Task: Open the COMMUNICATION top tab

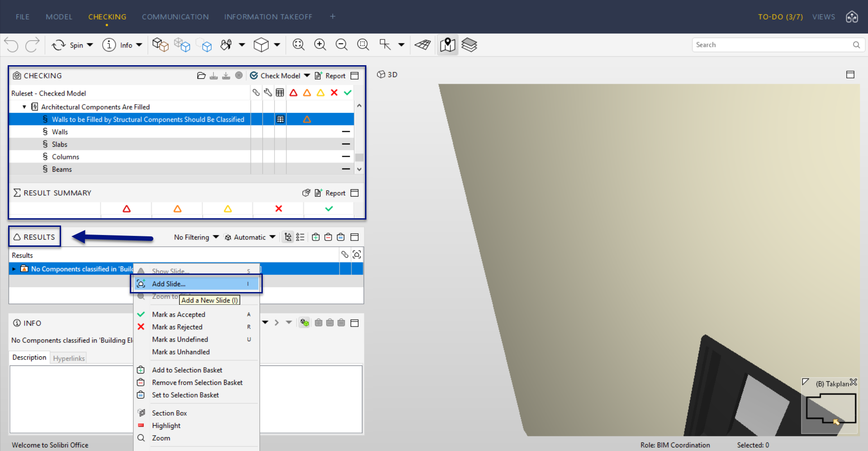Action: point(175,17)
